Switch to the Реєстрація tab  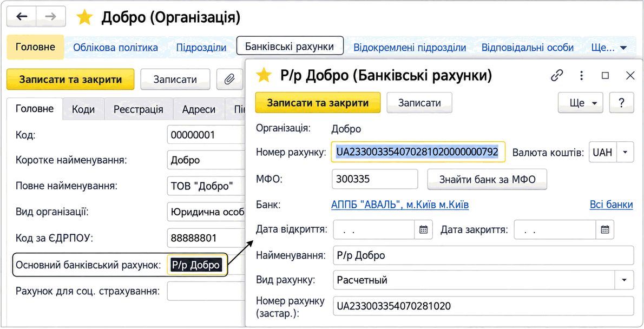(139, 109)
